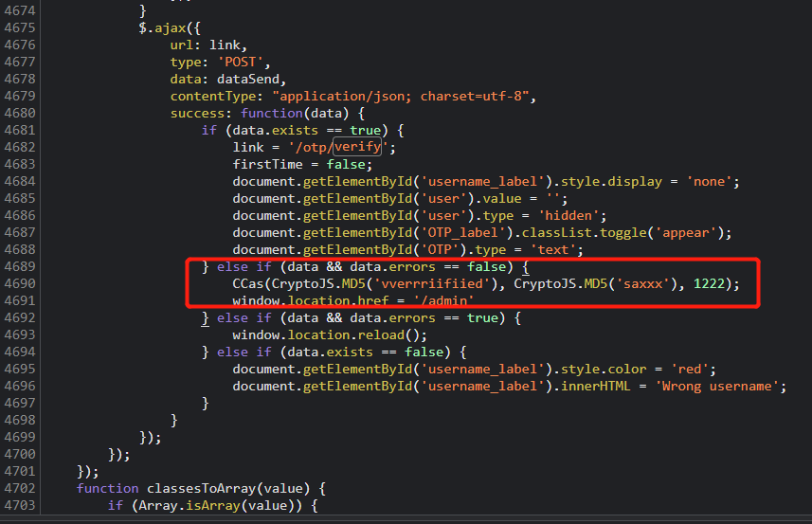Click line number 4675 in the gutter

[x=20, y=28]
